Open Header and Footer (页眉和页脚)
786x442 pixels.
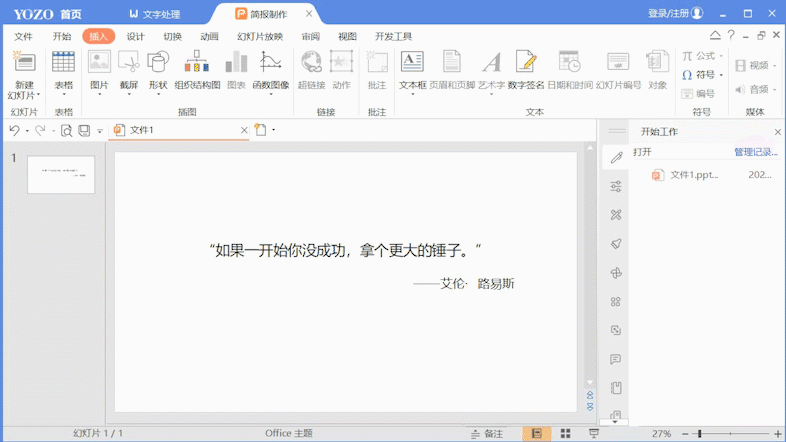pyautogui.click(x=452, y=62)
